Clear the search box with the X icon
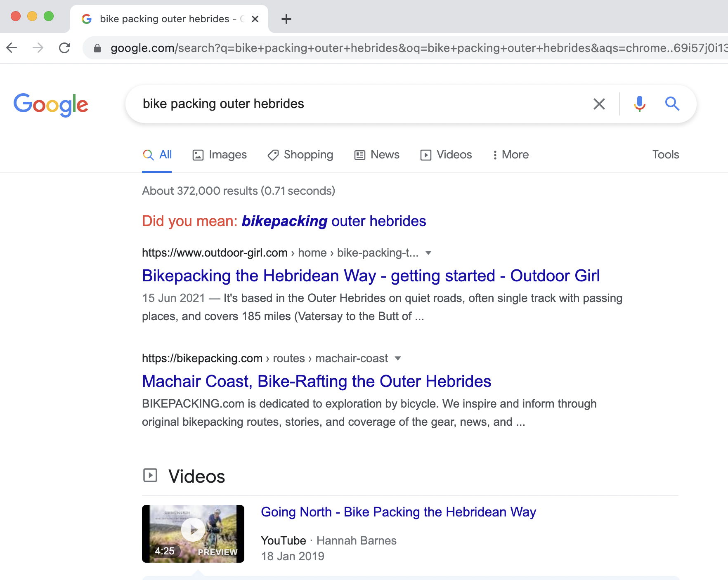The height and width of the screenshot is (580, 728). pyautogui.click(x=599, y=104)
